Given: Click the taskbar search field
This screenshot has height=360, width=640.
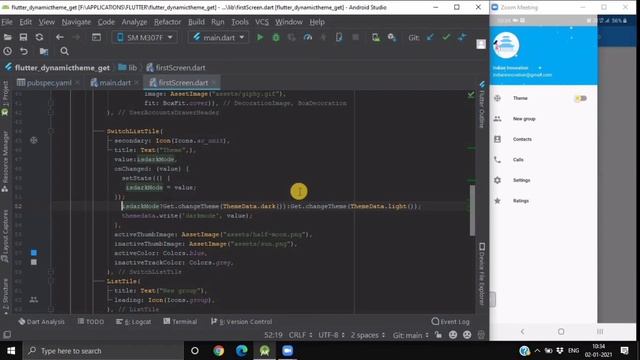Looking at the screenshot, I should [x=103, y=351].
